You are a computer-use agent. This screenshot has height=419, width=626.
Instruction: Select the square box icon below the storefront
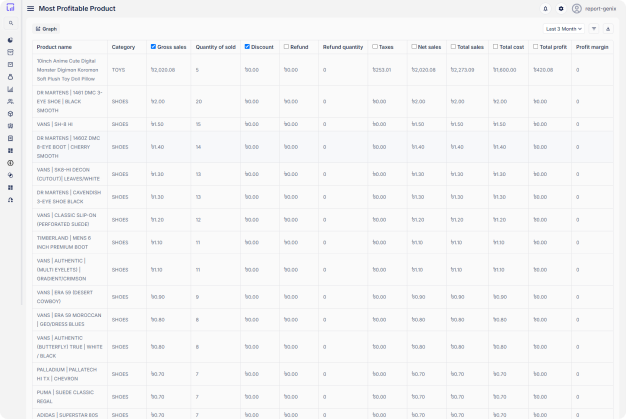point(10,64)
